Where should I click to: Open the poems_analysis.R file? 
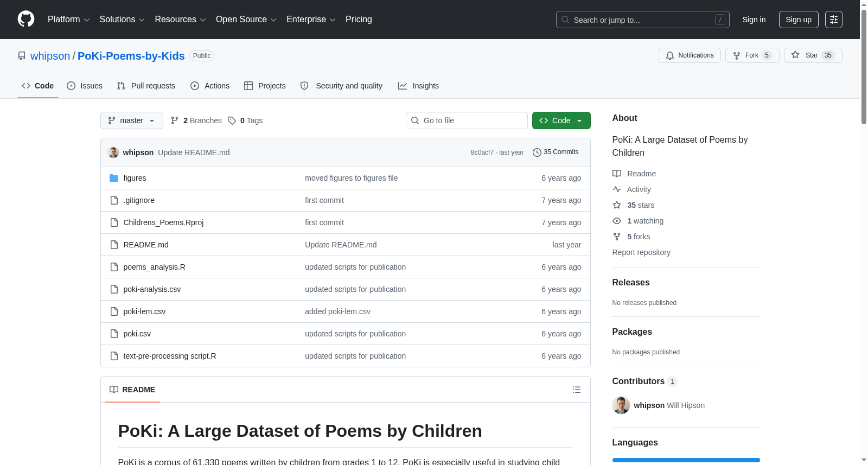pyautogui.click(x=154, y=267)
